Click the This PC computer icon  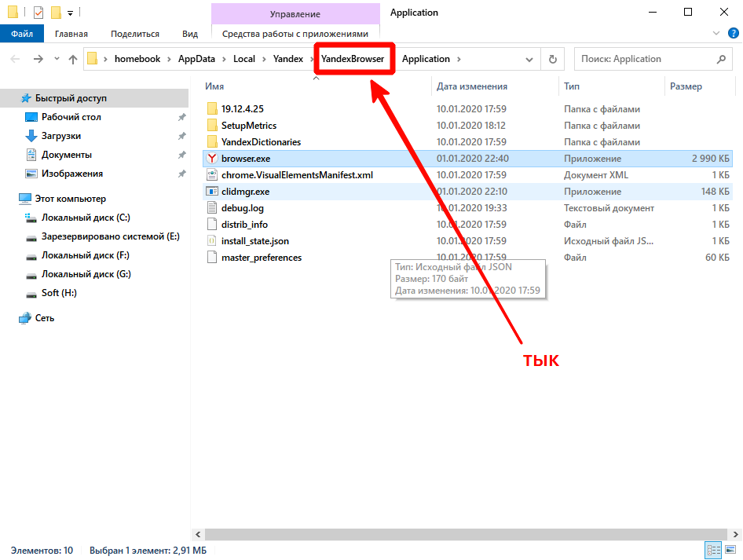25,199
